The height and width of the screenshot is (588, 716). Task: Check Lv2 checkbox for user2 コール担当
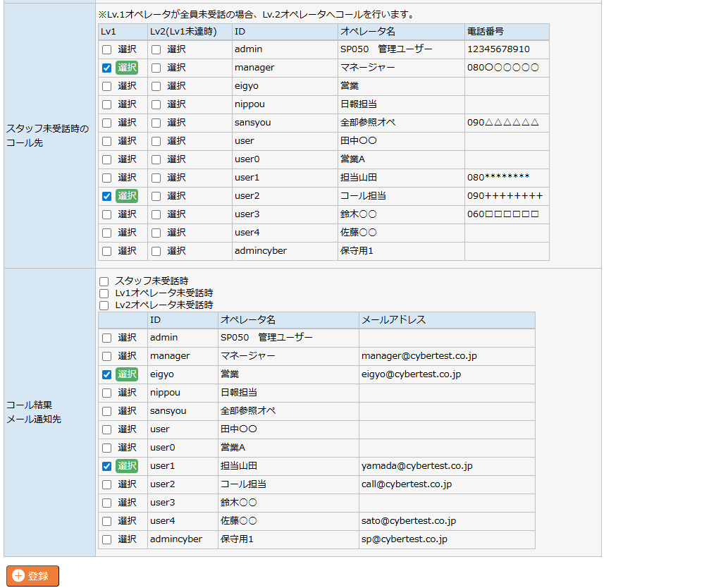tap(156, 197)
